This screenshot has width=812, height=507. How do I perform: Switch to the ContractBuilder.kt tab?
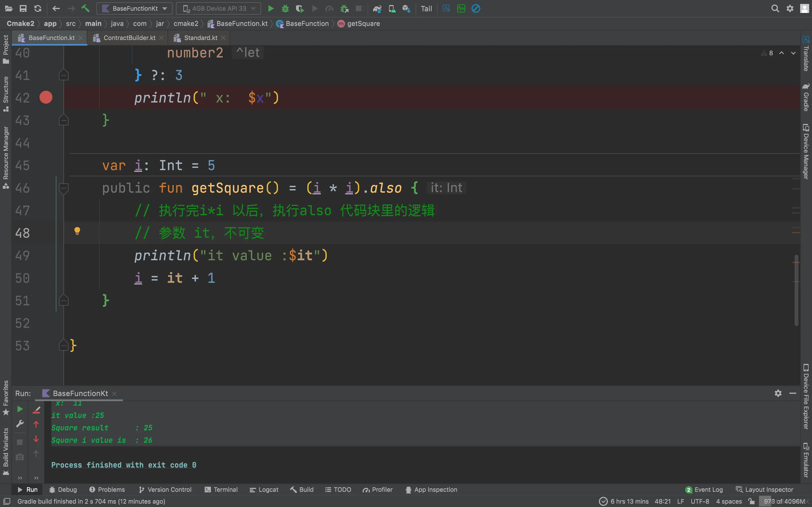point(129,37)
